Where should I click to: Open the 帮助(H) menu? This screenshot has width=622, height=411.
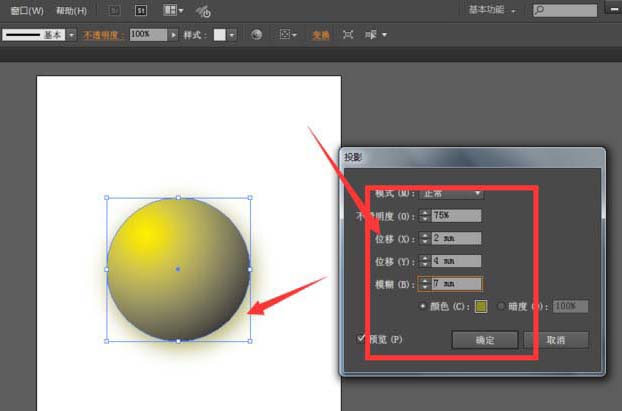point(71,11)
